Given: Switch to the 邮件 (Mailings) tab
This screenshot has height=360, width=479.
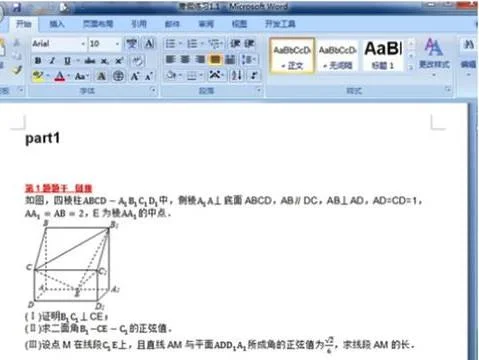Looking at the screenshot, I should 172,24.
